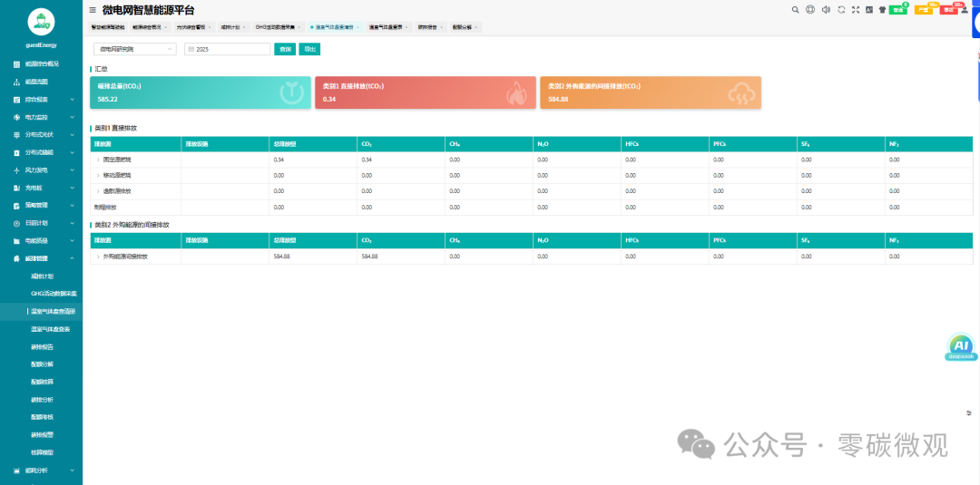Image resolution: width=980 pixels, height=485 pixels.
Task: Switch to the 光伏综合看板 tab
Action: coord(194,27)
